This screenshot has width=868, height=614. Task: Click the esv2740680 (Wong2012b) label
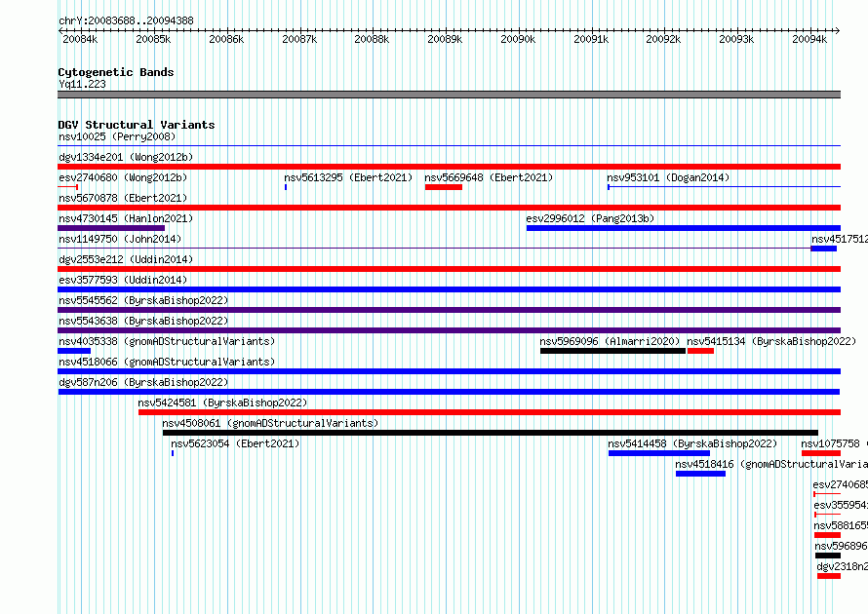coord(123,177)
